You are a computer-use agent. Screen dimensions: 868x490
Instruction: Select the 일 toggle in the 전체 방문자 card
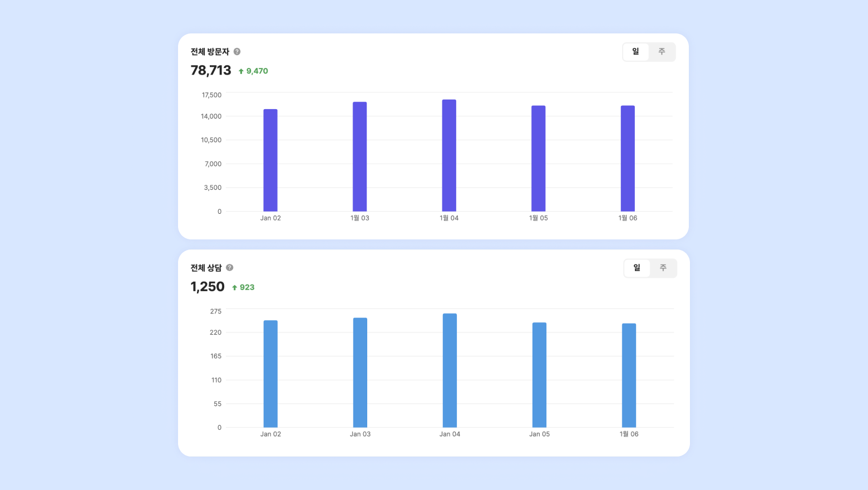635,52
